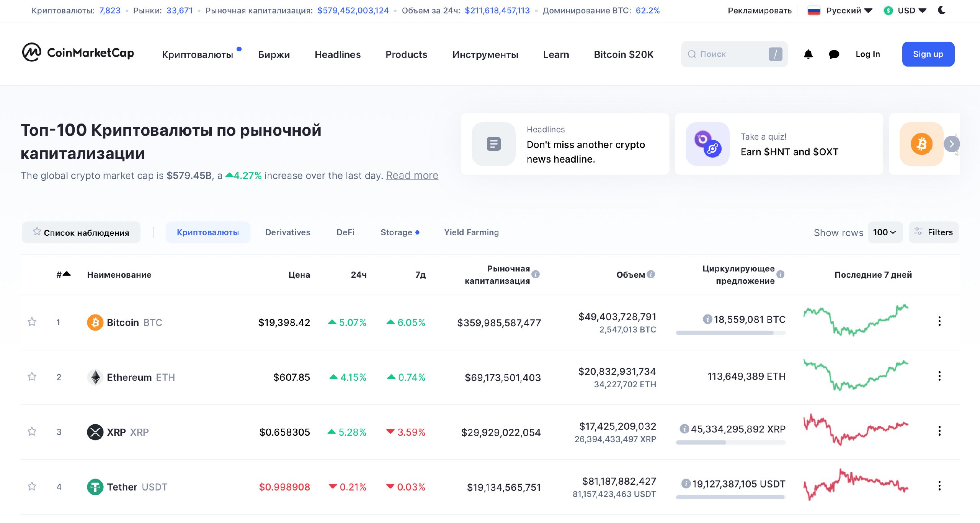Open Bitcoin 7-day sparkline chart
980x523 pixels.
(856, 320)
